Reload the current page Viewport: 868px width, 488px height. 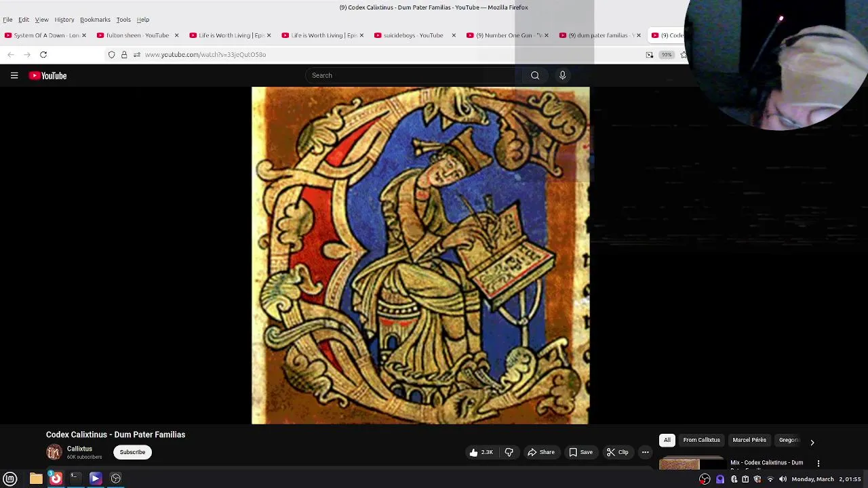tap(43, 54)
